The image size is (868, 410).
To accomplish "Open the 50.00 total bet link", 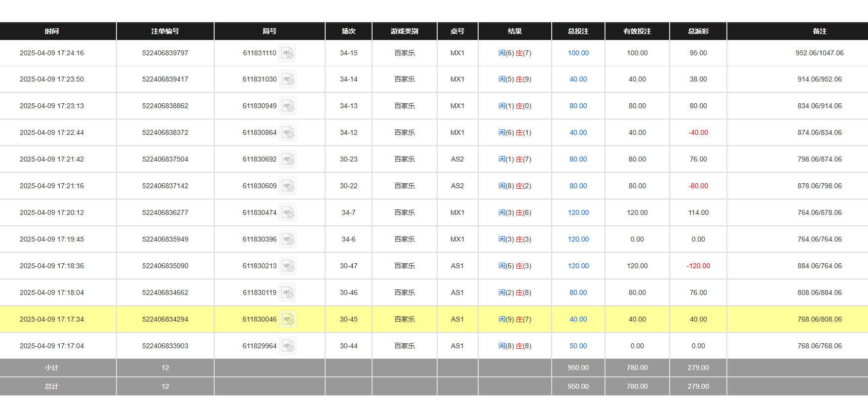I will [578, 346].
